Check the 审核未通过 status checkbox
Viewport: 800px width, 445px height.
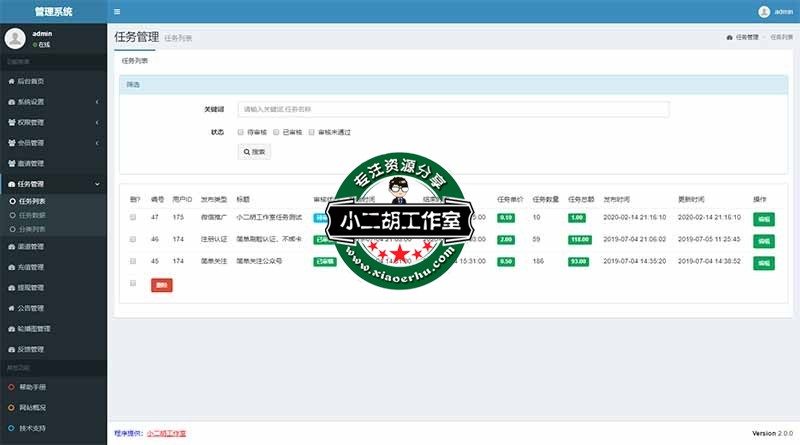click(x=311, y=132)
